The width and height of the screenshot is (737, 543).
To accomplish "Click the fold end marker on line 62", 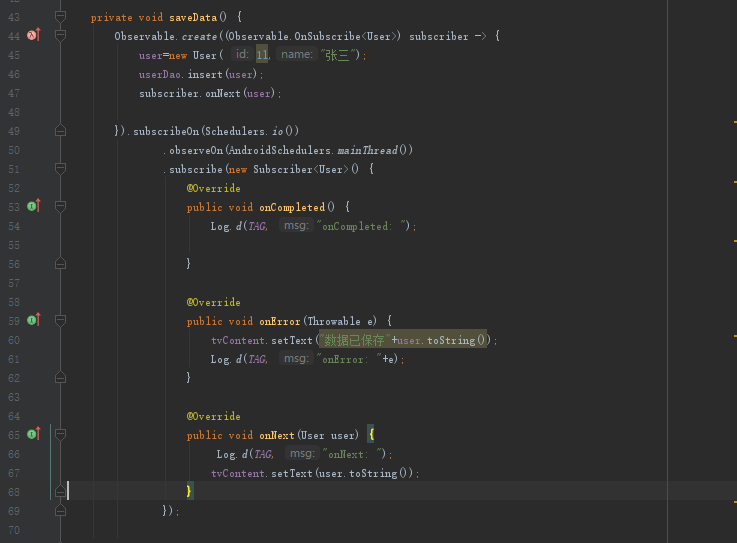I will click(x=60, y=378).
